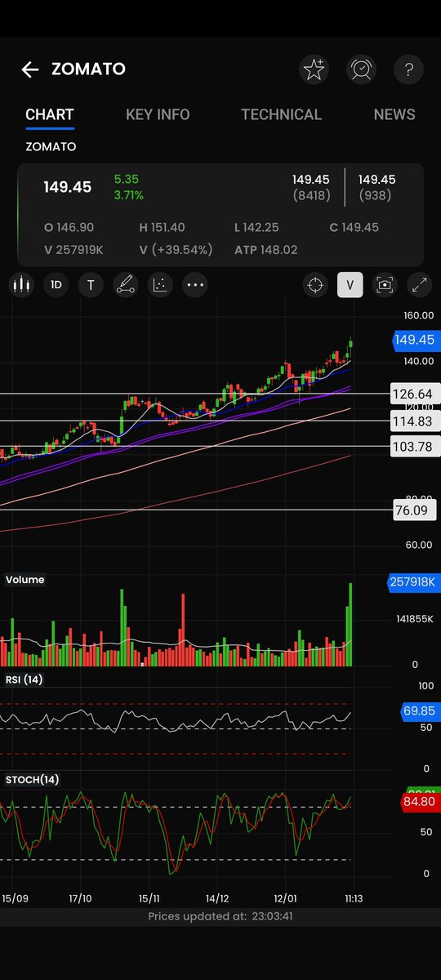The width and height of the screenshot is (441, 980).
Task: Toggle the V volume button
Action: [350, 285]
